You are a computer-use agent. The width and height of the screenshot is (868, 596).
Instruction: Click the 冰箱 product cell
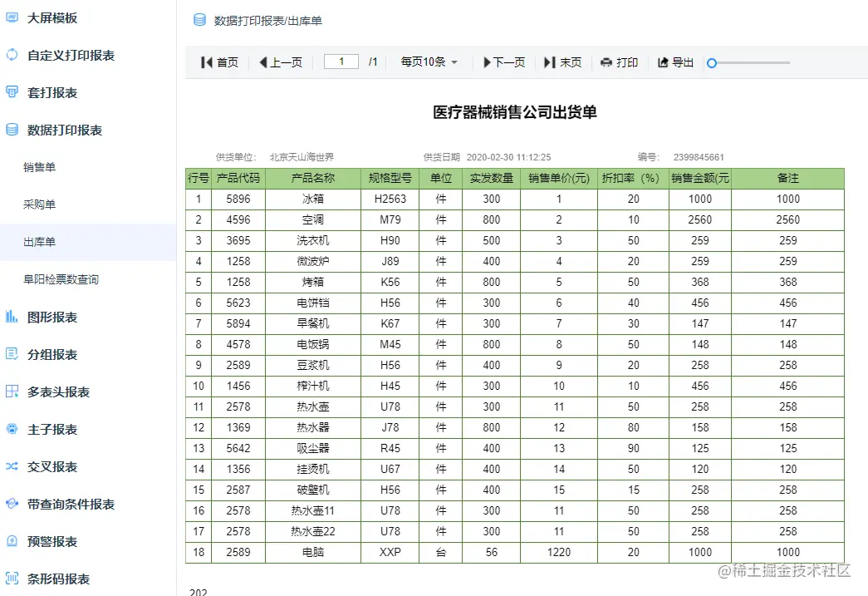click(313, 199)
